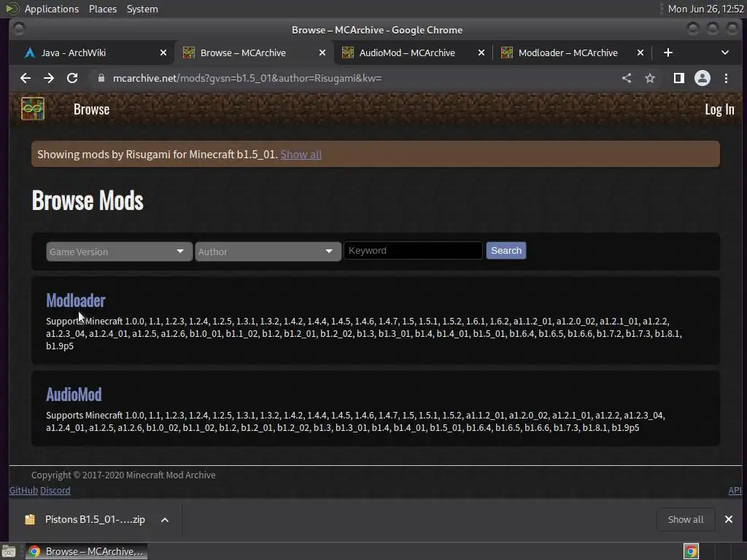Open the Places menu
Screen dimensions: 747x560
[x=102, y=9]
